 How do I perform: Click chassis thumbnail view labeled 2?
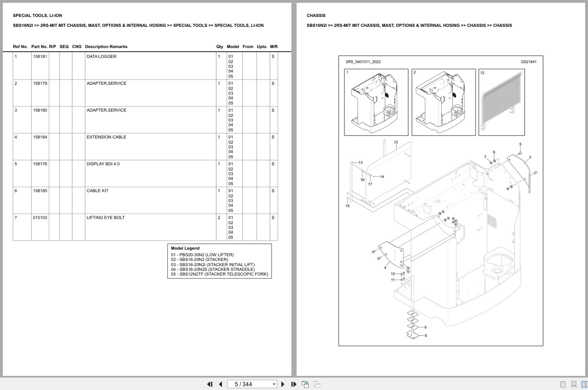click(x=444, y=102)
